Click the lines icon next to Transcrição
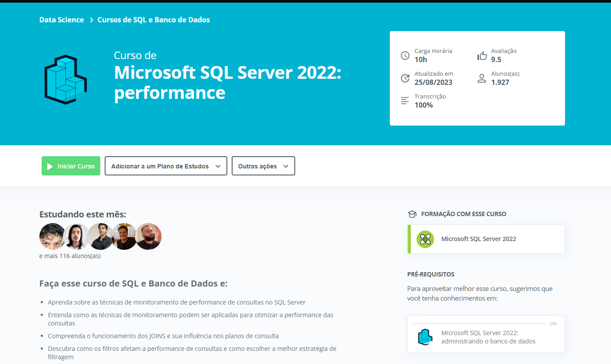This screenshot has height=364, width=611. tap(405, 101)
